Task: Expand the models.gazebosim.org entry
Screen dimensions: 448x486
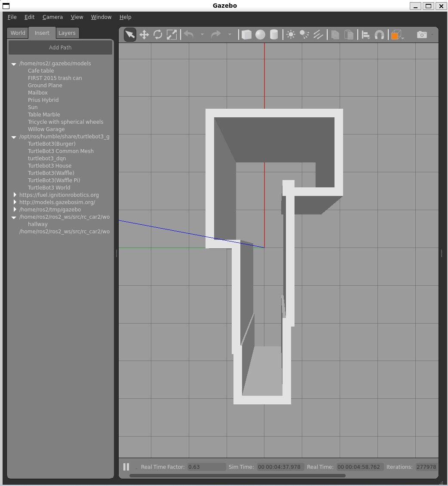Action: (x=15, y=202)
